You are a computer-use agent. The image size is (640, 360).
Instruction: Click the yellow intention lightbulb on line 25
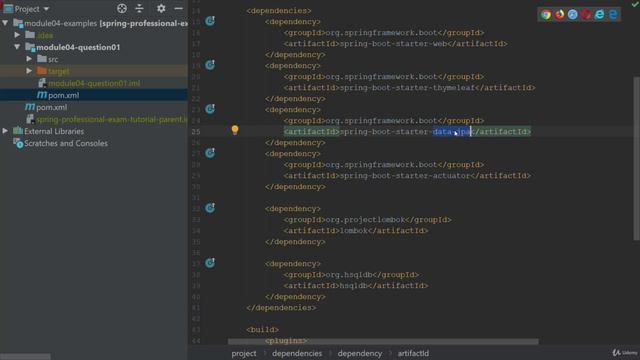click(235, 130)
